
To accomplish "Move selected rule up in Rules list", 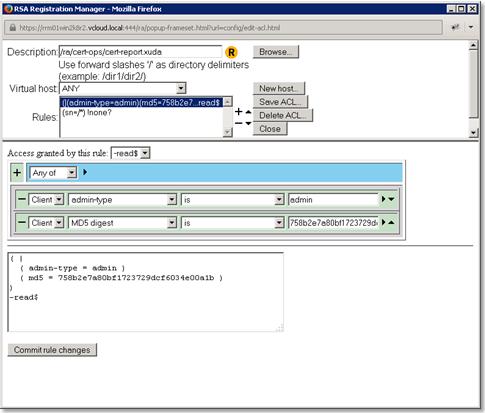I will 248,112.
